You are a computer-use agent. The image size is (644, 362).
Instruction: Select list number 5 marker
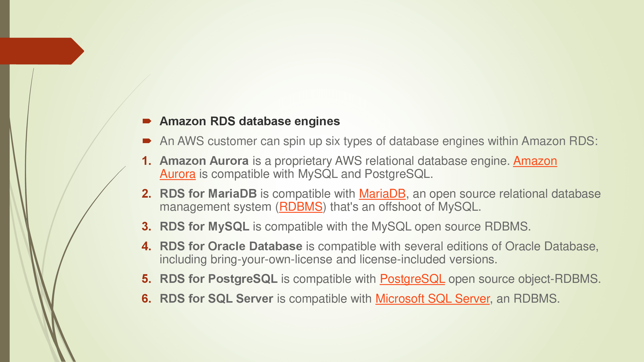click(146, 279)
